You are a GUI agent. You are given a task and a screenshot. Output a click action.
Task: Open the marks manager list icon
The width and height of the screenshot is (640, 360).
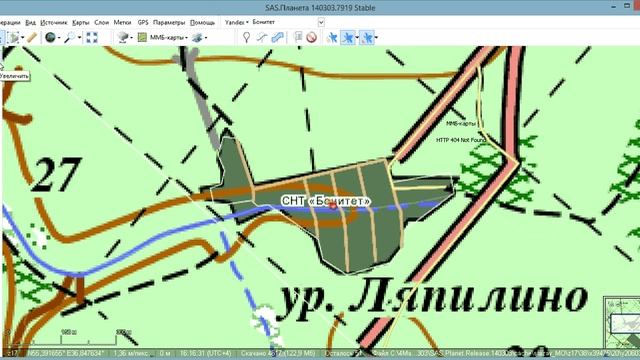click(298, 38)
